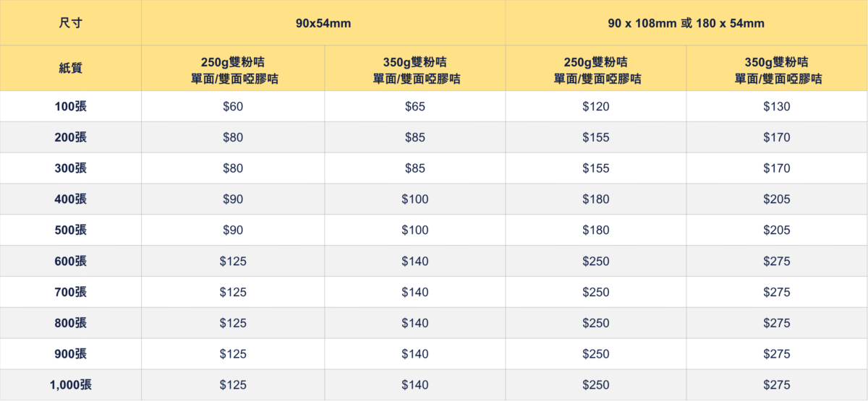Select the 400張 row label
Image resolution: width=868 pixels, height=401 pixels.
point(70,199)
